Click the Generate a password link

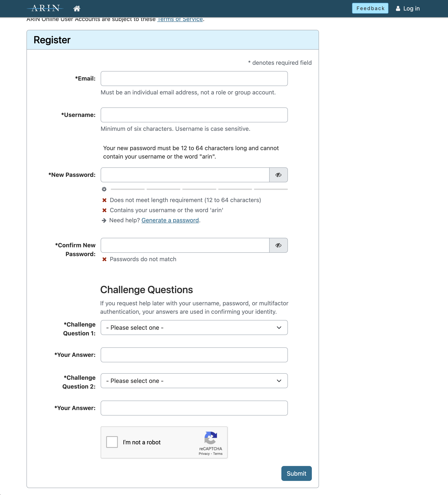170,220
